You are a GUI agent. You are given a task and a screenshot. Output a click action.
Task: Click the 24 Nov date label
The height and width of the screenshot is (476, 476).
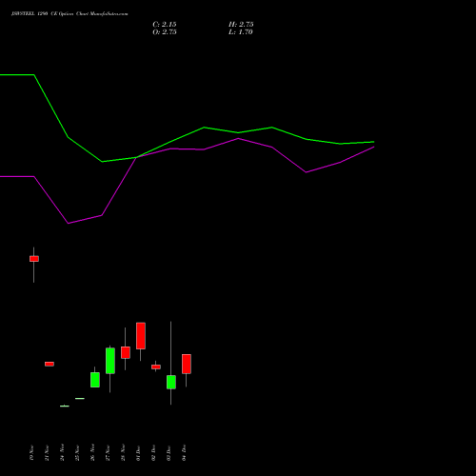click(x=62, y=452)
